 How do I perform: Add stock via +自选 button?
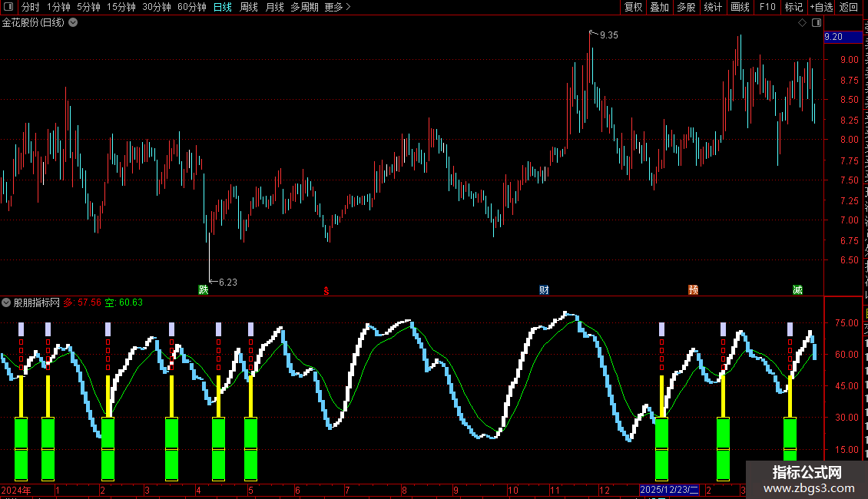pos(821,7)
